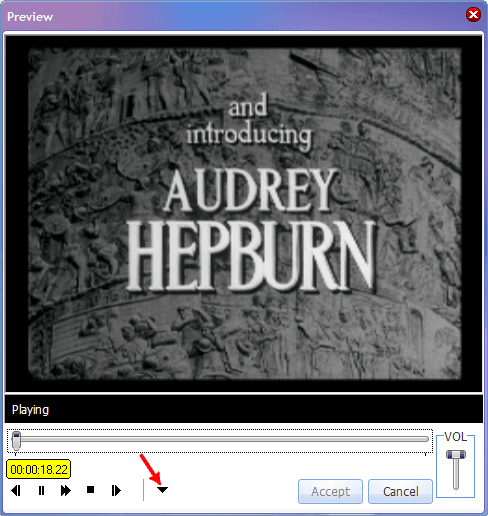Click the step backward playback icon
The width and height of the screenshot is (488, 516).
pos(16,490)
